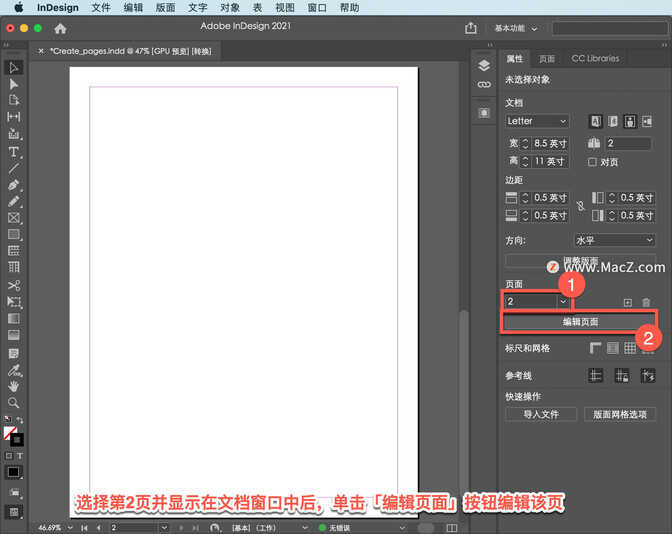Open status bar page number dropdown

click(164, 528)
